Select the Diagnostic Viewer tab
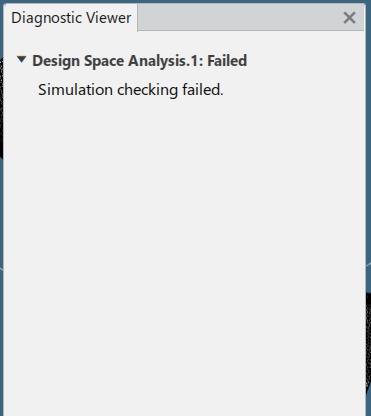Viewport: 371px width, 416px height. pos(71,18)
